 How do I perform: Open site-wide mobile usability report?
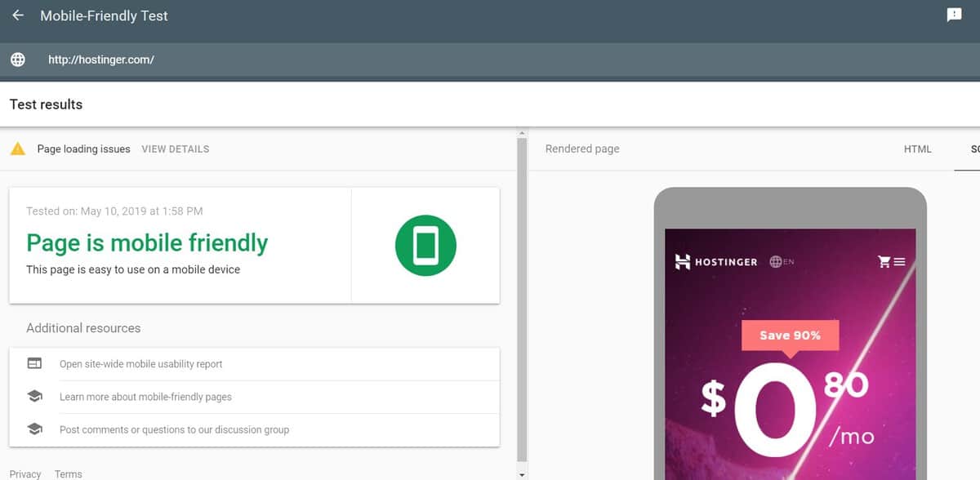point(140,364)
